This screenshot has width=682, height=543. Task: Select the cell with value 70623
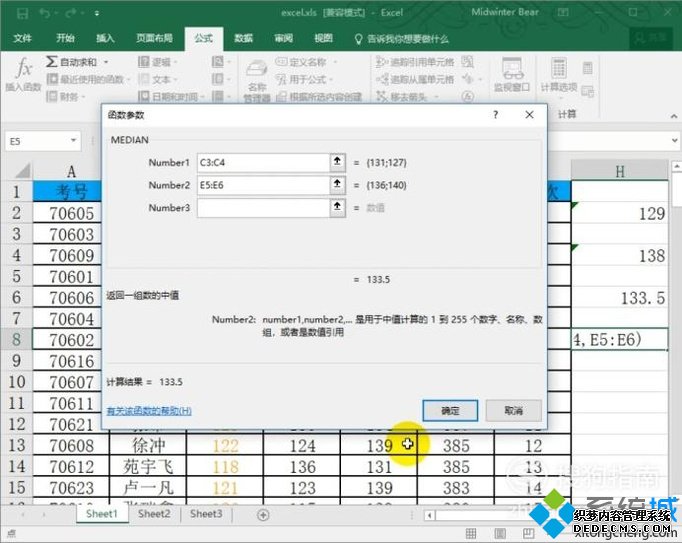point(71,488)
